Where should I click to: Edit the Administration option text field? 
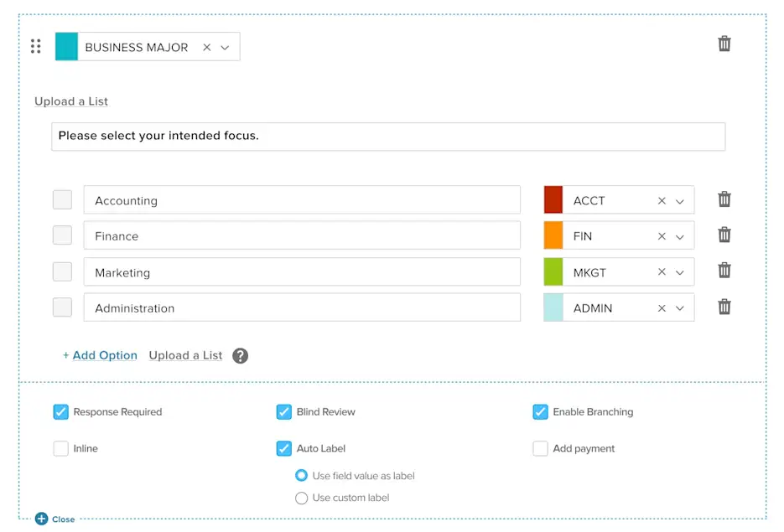point(302,307)
